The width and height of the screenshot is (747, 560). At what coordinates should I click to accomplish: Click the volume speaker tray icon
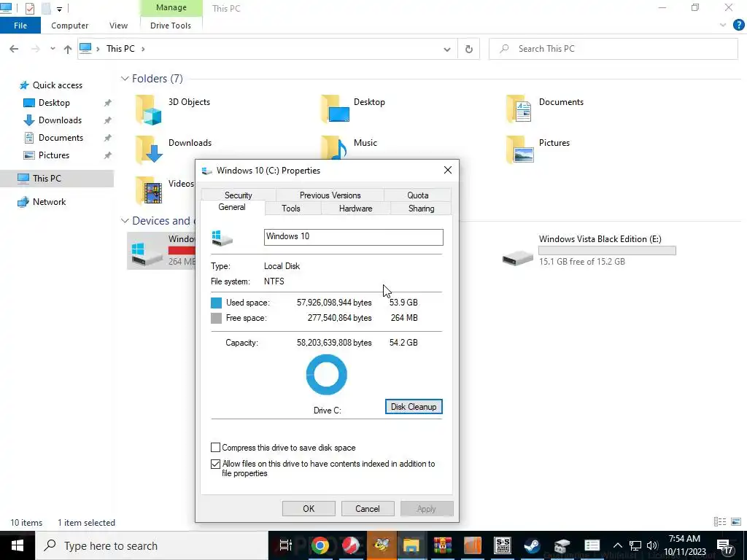pos(652,545)
